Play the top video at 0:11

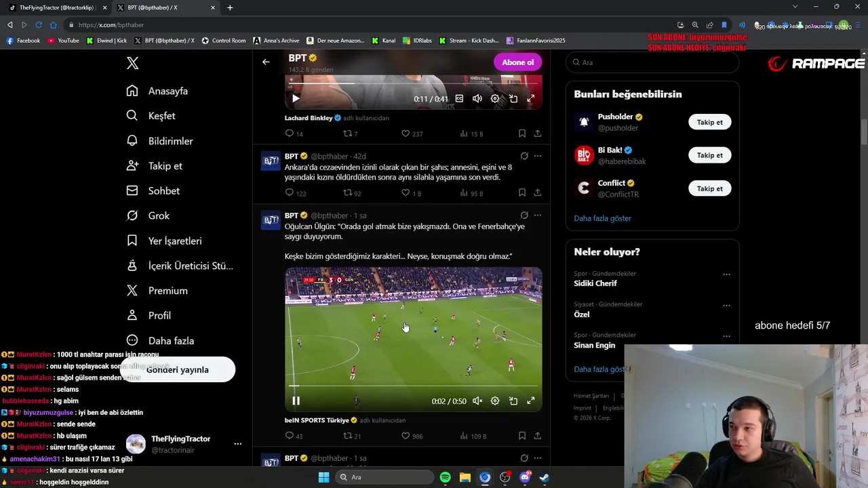point(296,98)
